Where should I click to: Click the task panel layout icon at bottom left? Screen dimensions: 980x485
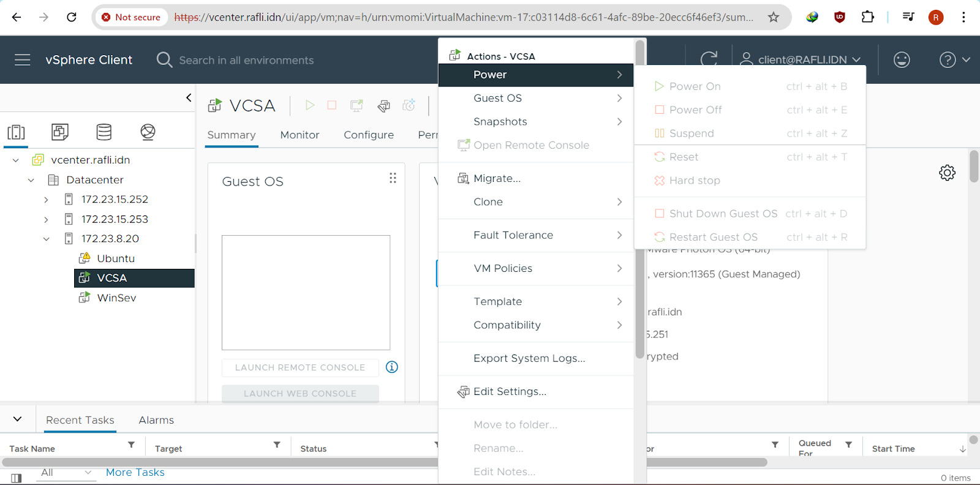17,478
